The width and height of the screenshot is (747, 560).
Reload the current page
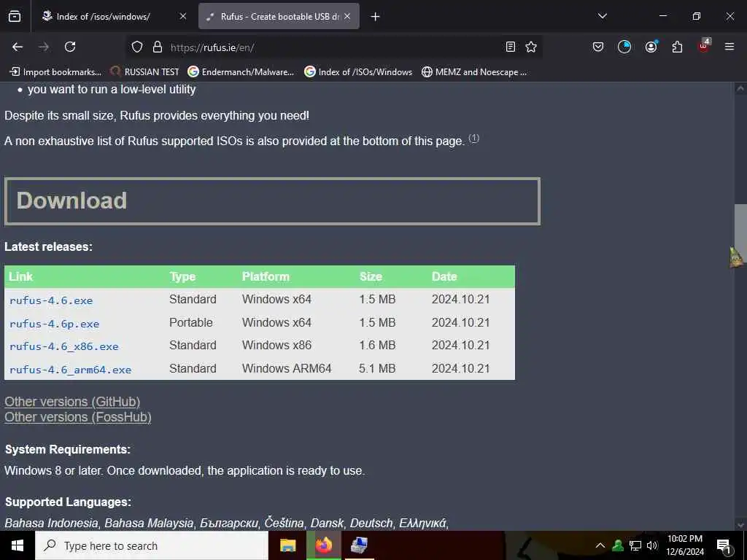pyautogui.click(x=70, y=47)
